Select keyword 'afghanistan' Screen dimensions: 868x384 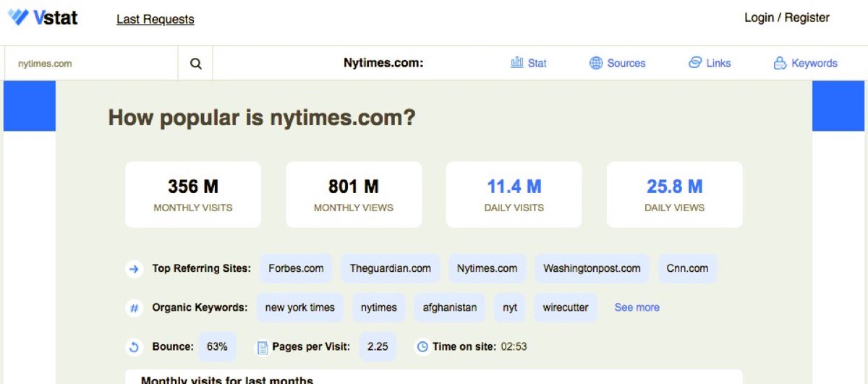tap(450, 307)
